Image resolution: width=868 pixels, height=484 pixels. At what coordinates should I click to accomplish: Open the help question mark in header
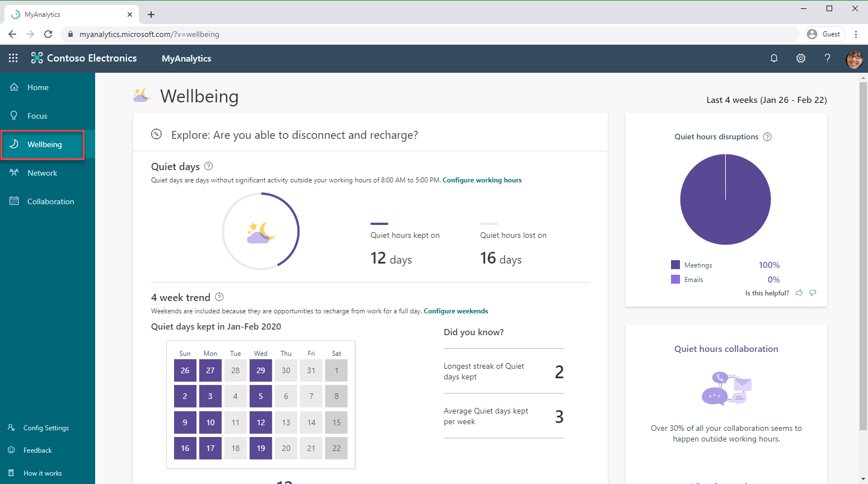pos(827,58)
